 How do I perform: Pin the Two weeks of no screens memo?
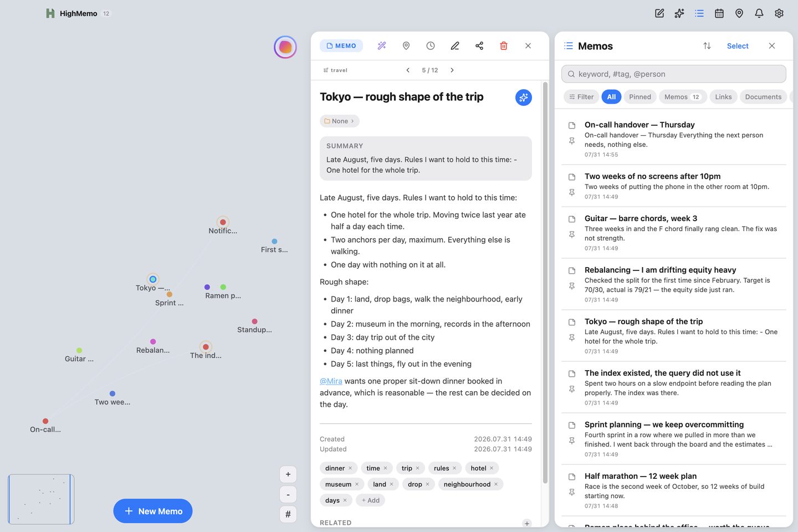[x=572, y=193]
